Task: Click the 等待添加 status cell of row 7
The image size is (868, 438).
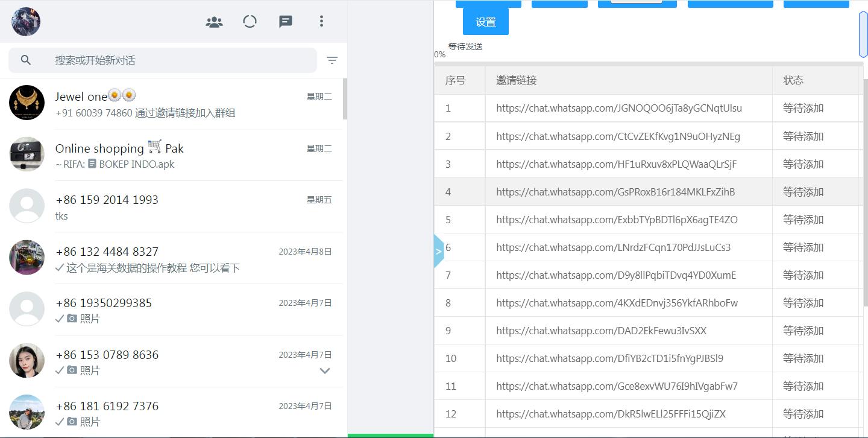Action: tap(802, 275)
